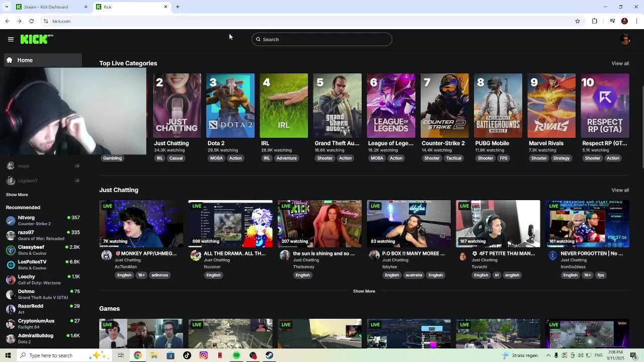644x362 pixels.
Task: Open File Explorer from the taskbar
Action: pos(154,355)
